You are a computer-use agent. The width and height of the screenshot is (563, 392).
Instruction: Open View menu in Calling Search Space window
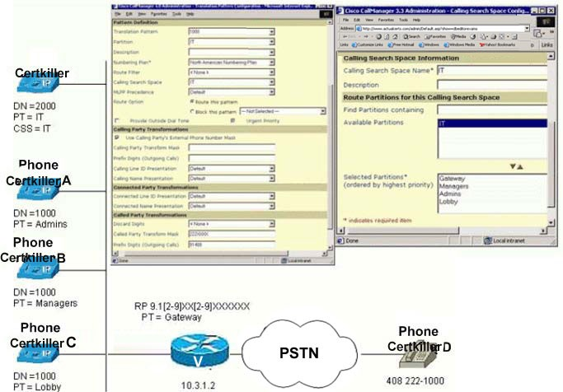pos(369,20)
